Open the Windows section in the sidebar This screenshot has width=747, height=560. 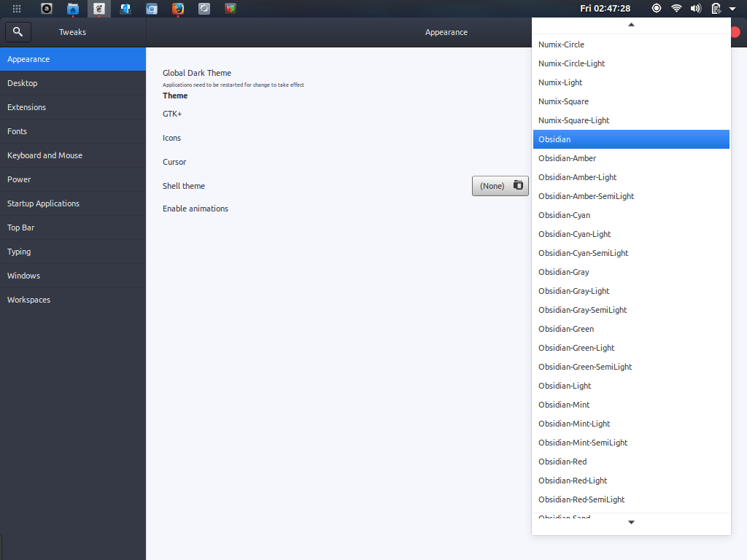point(73,276)
